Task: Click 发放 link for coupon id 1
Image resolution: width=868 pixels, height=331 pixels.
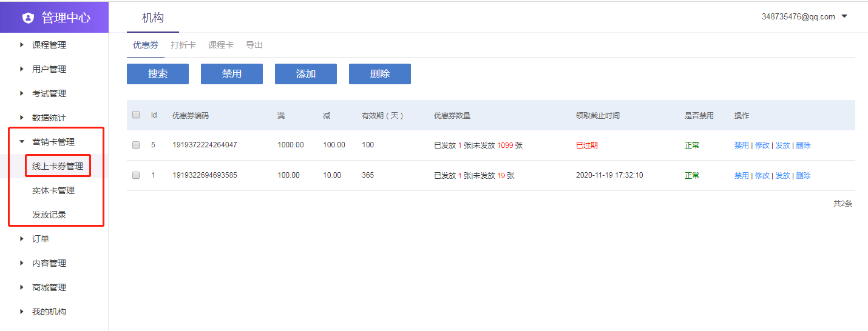Action: (782, 176)
